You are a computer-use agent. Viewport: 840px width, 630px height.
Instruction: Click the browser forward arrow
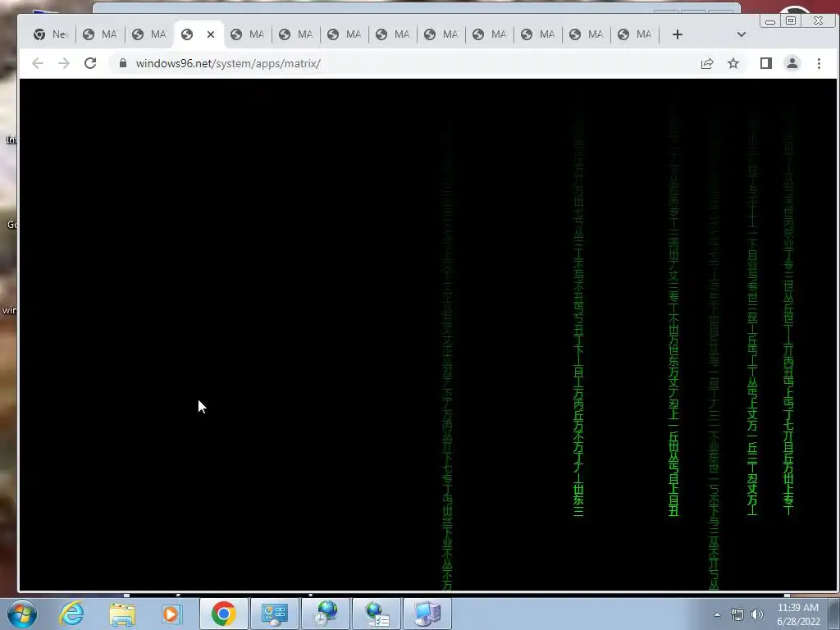click(x=64, y=63)
